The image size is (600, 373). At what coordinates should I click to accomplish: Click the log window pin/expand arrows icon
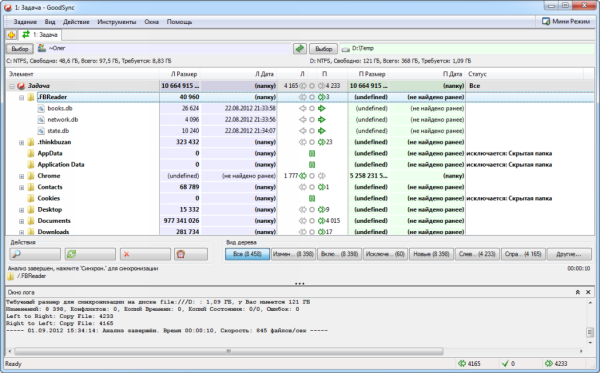click(578, 292)
